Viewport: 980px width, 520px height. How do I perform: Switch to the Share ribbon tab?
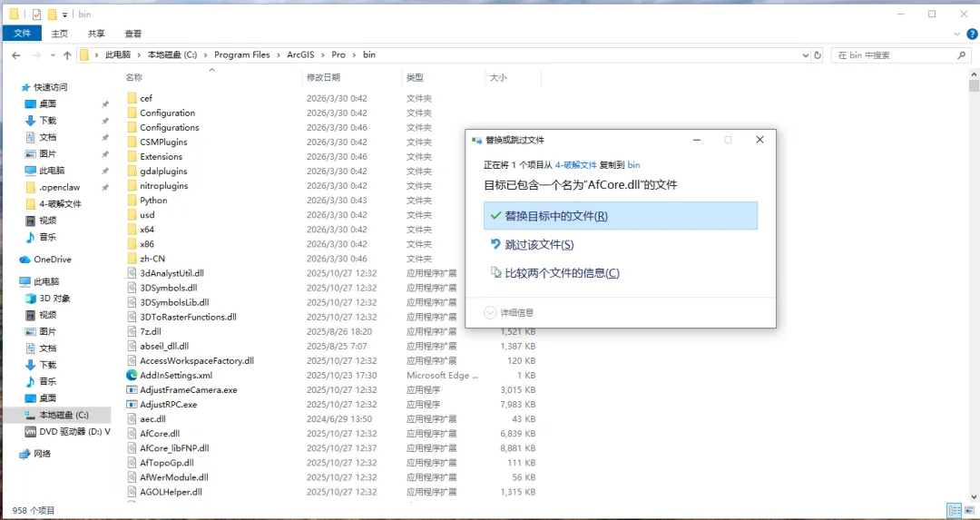click(x=96, y=34)
